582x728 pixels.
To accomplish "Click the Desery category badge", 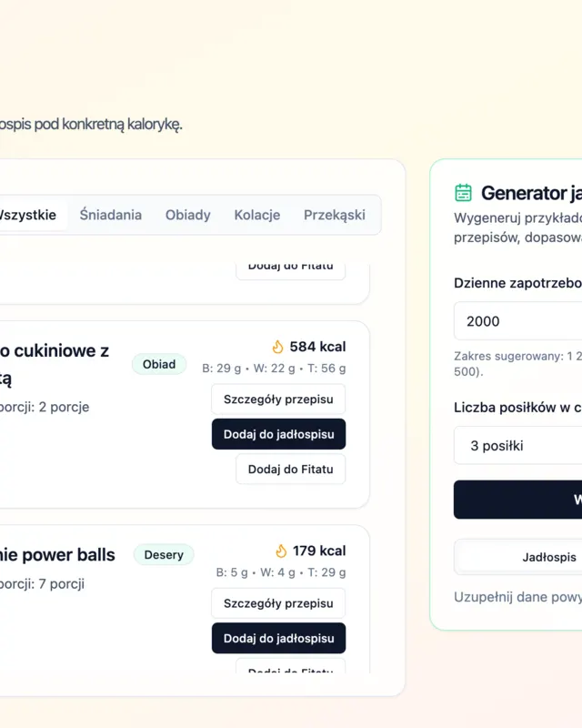I will click(164, 555).
